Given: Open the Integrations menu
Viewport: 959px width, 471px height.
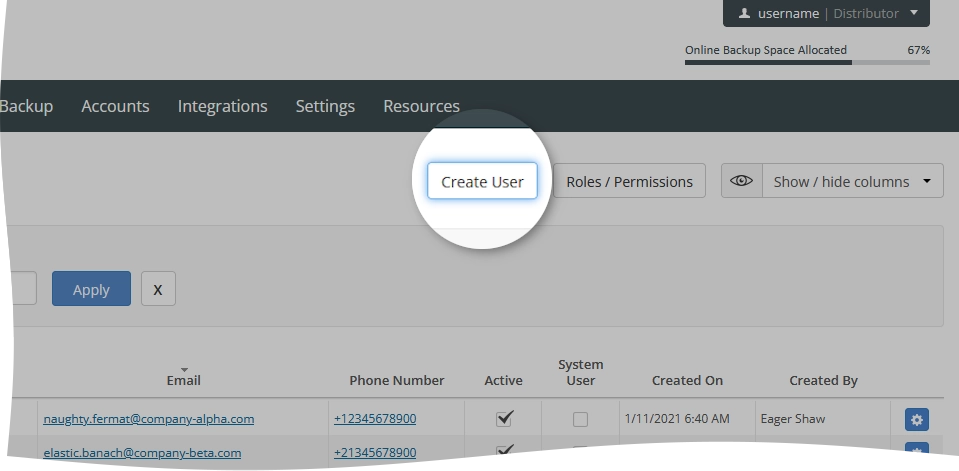Looking at the screenshot, I should pos(222,106).
